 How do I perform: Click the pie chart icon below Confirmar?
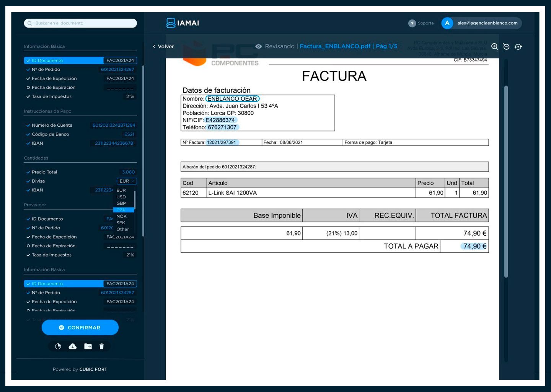pyautogui.click(x=58, y=346)
